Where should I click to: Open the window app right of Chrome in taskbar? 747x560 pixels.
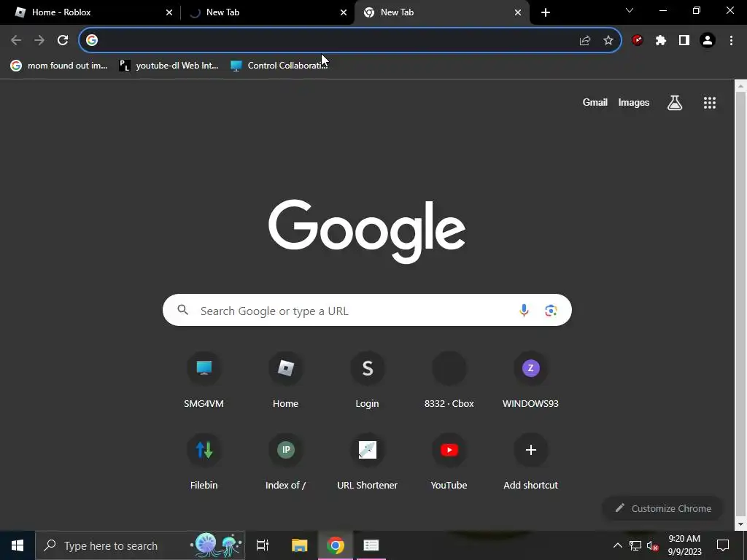371,545
